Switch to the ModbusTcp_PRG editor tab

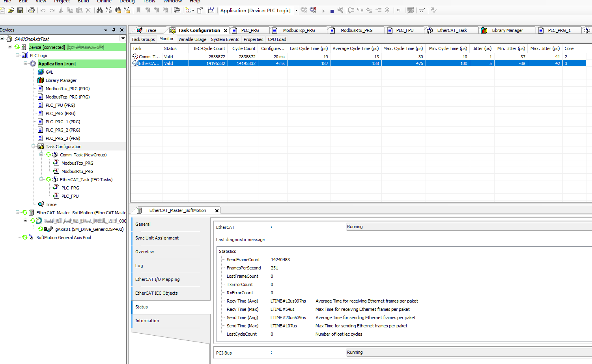(299, 30)
